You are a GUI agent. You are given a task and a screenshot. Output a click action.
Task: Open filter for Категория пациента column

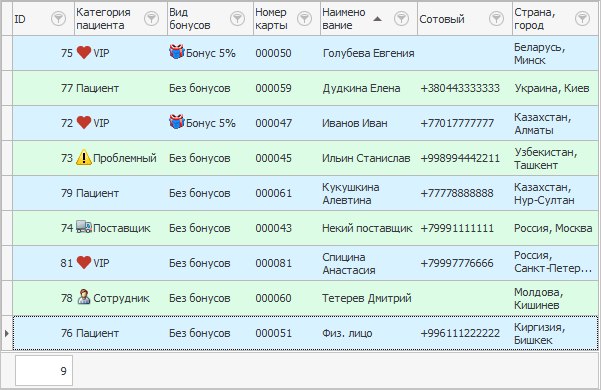(x=151, y=18)
